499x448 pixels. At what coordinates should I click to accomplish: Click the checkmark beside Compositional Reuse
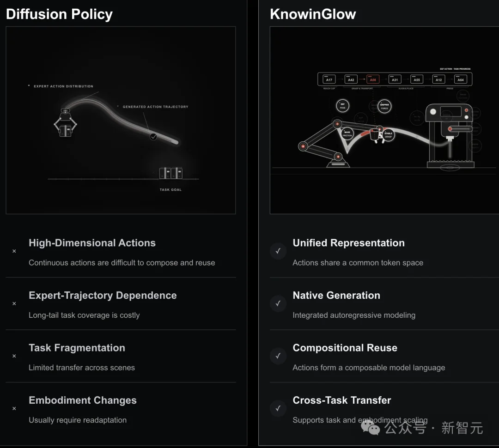click(278, 356)
